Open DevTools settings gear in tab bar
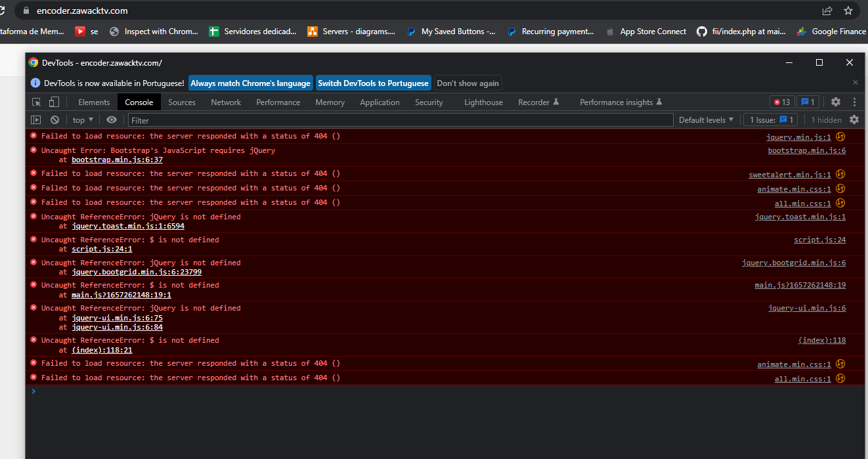 tap(836, 102)
